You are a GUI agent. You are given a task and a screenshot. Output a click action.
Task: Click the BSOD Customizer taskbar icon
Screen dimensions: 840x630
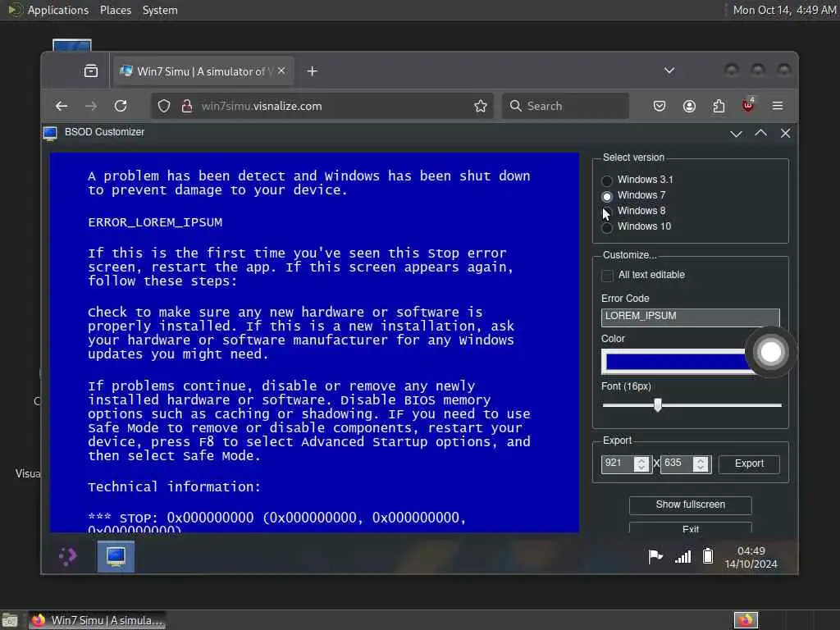(116, 557)
